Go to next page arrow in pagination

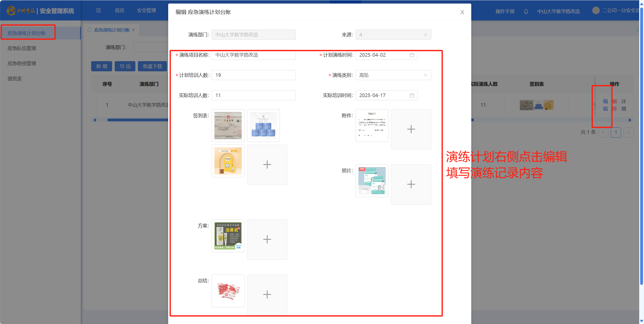click(628, 132)
